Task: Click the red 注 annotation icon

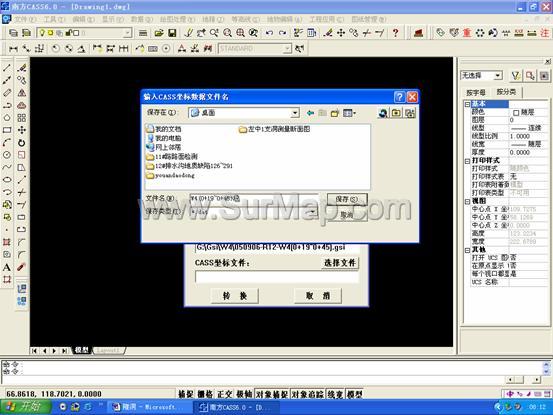Action: coord(545,33)
